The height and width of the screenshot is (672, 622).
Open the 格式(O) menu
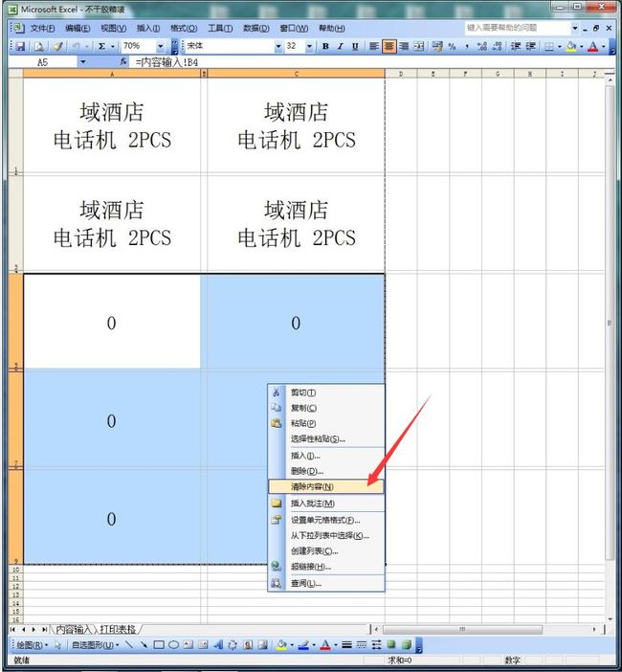coord(184,29)
